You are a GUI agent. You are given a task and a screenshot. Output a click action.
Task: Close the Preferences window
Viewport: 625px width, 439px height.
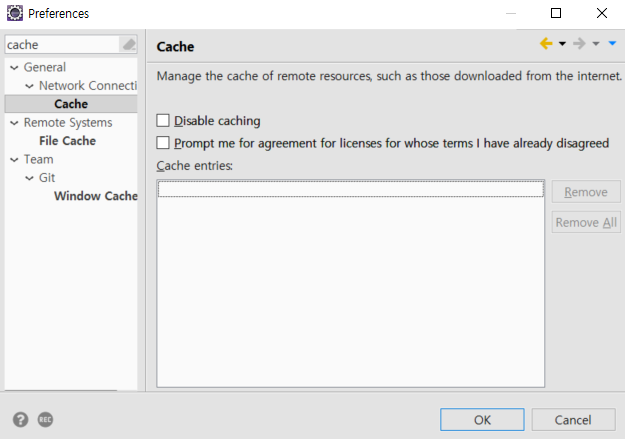point(601,13)
